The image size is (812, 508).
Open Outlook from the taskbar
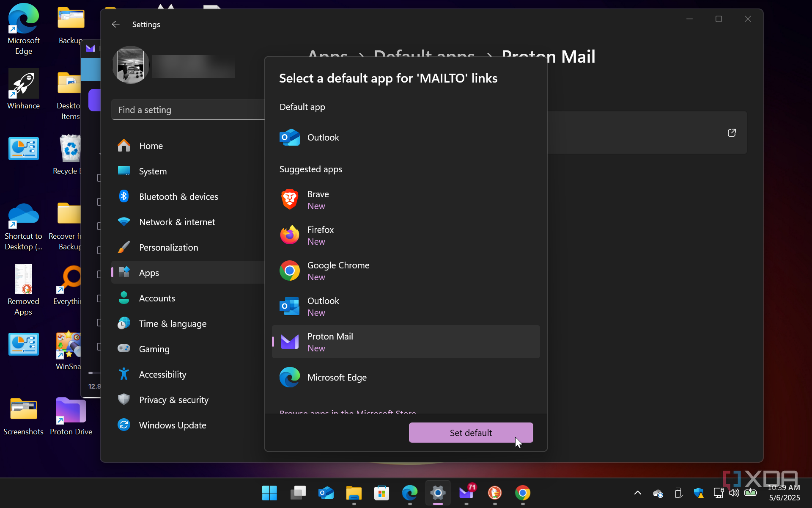326,493
